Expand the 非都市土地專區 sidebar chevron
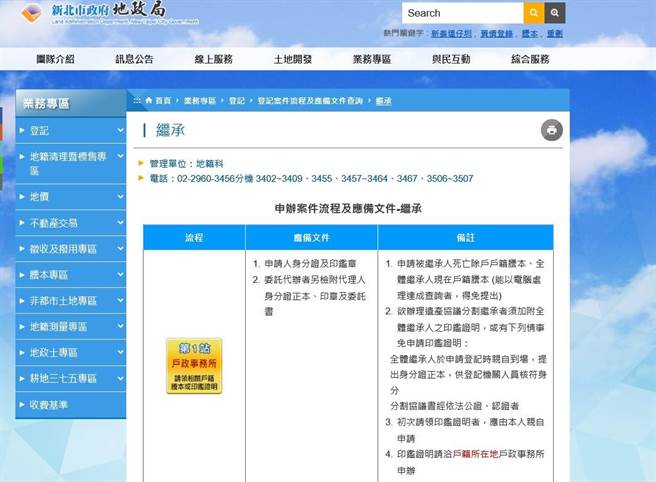Viewport: 656px width, 482px height. pos(120,300)
